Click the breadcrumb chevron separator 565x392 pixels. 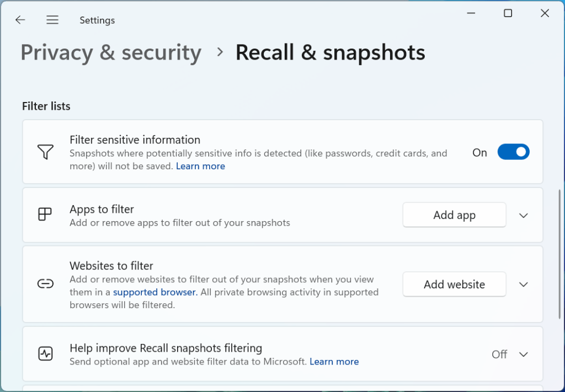[220, 52]
